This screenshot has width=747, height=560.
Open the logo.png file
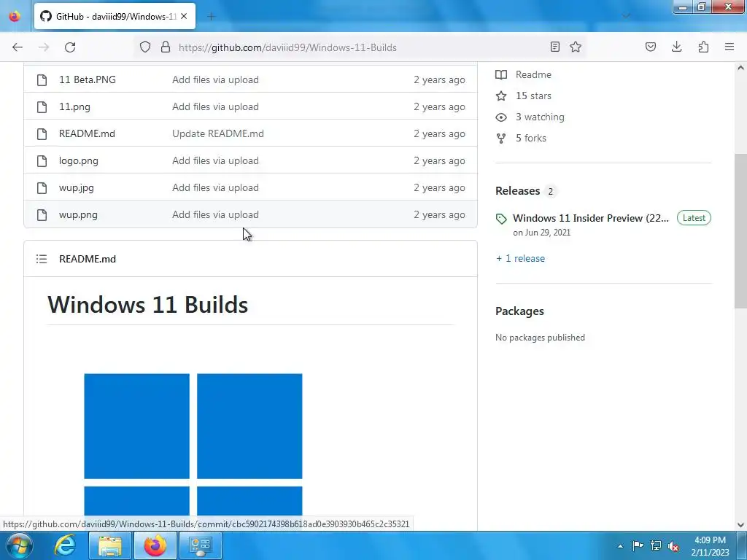pyautogui.click(x=79, y=161)
